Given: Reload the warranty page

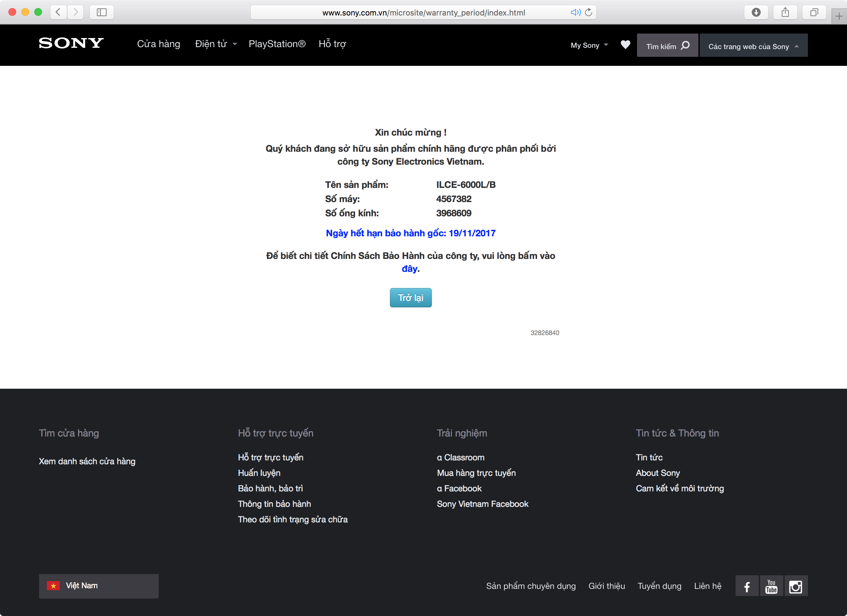Looking at the screenshot, I should (x=589, y=12).
